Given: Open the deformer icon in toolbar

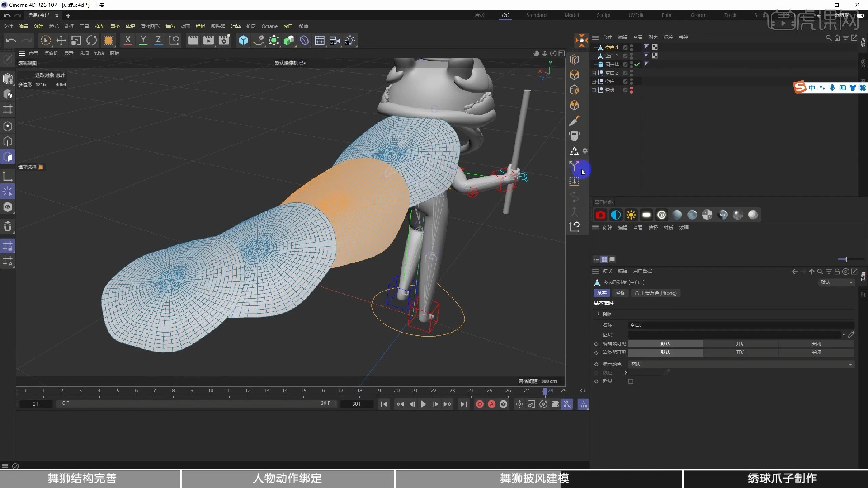Looking at the screenshot, I should pyautogui.click(x=304, y=41).
